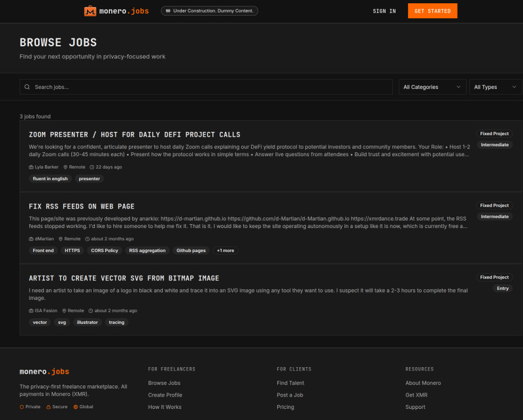
Task: Open the All Categories dropdown
Action: tap(432, 87)
